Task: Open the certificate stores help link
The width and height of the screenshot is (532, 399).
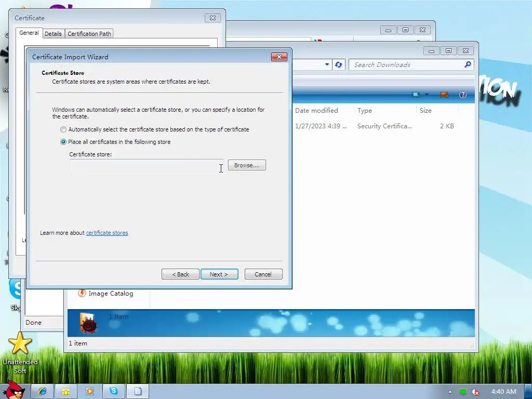Action: 107,233
